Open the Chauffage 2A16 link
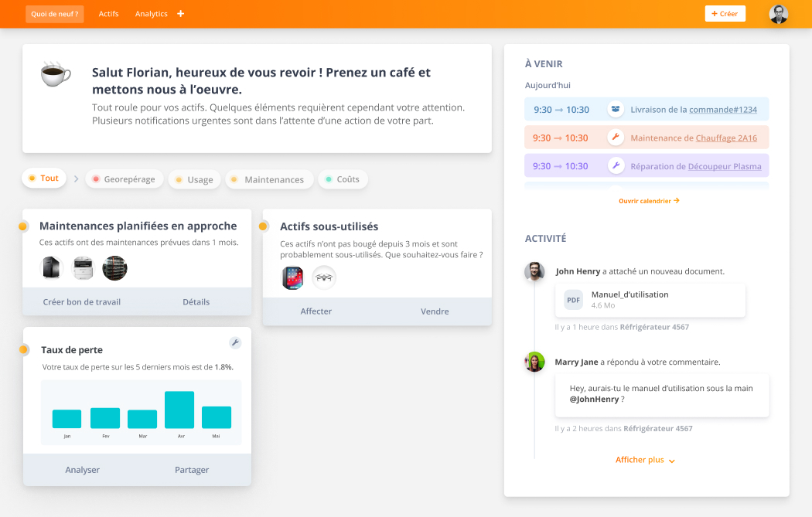 point(726,138)
